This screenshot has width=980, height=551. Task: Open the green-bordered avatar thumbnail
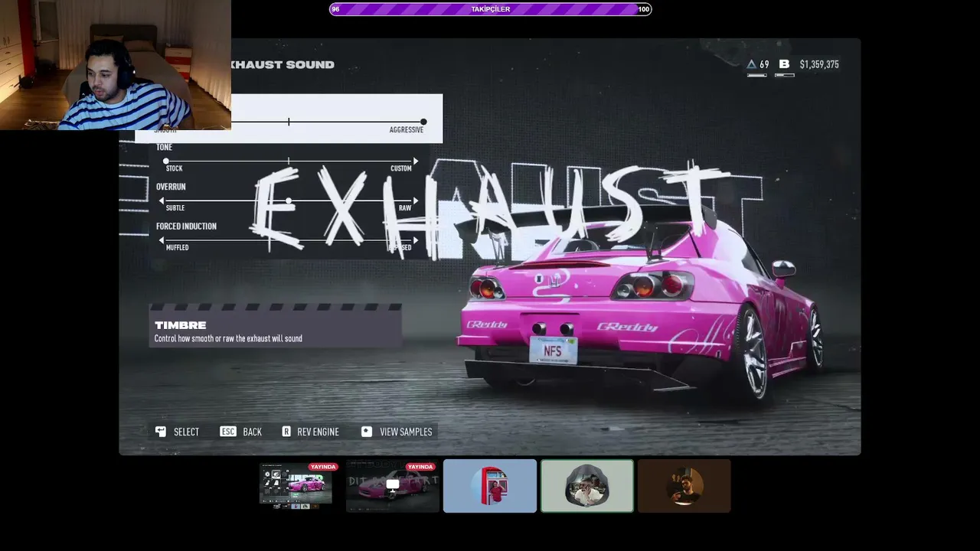click(587, 486)
